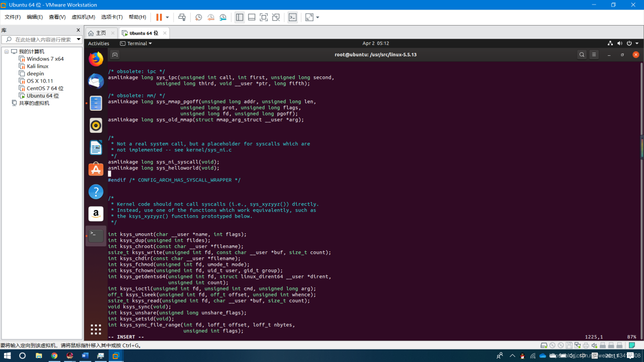Open the library search filter dropdown arrow
This screenshot has height=362, width=644.
(78, 39)
